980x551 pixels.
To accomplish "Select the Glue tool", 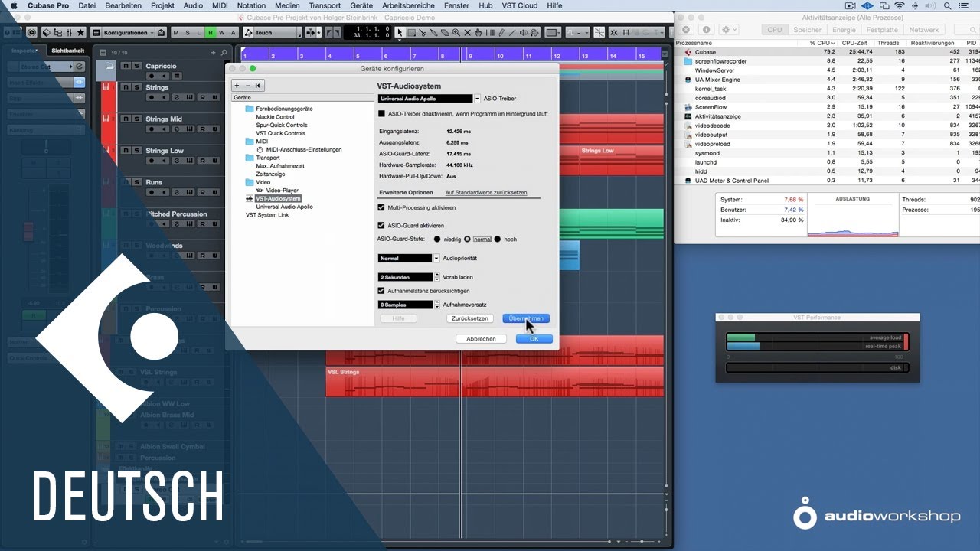I will tap(434, 33).
